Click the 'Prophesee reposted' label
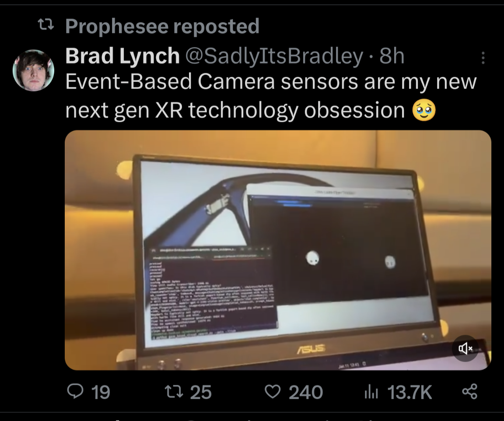 162,26
